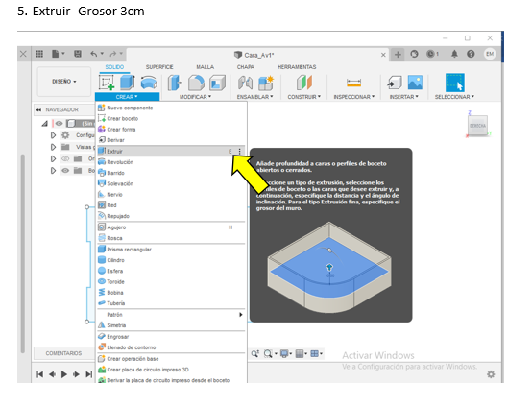Click the Create Sketch toolbar icon
The width and height of the screenshot is (532, 407).
[x=107, y=83]
